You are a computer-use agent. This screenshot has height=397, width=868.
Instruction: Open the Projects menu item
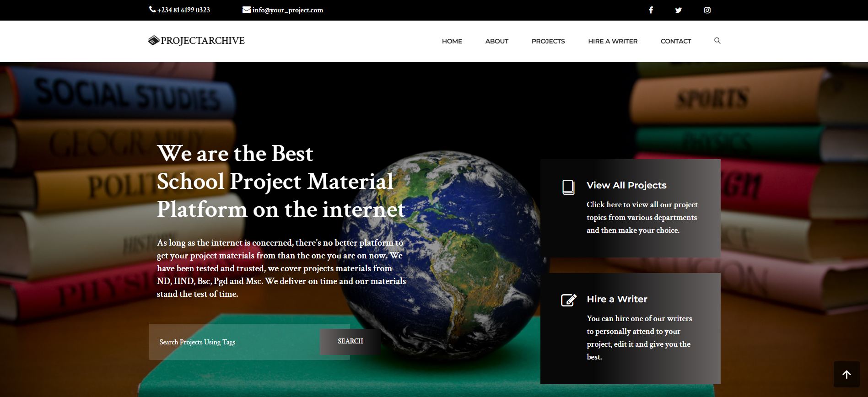pyautogui.click(x=548, y=41)
